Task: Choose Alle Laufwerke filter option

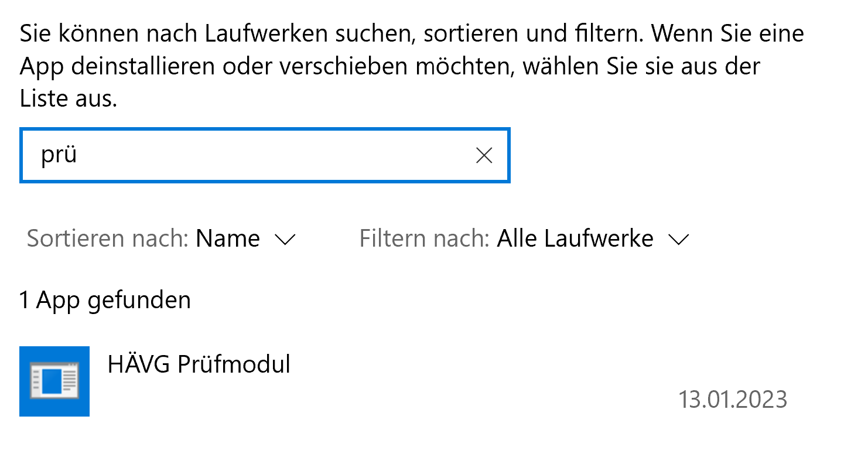Action: pos(575,238)
